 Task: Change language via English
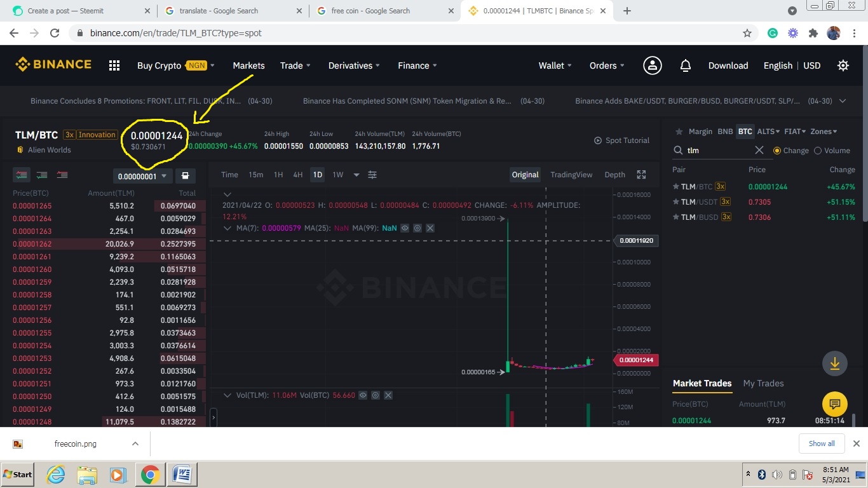(778, 65)
